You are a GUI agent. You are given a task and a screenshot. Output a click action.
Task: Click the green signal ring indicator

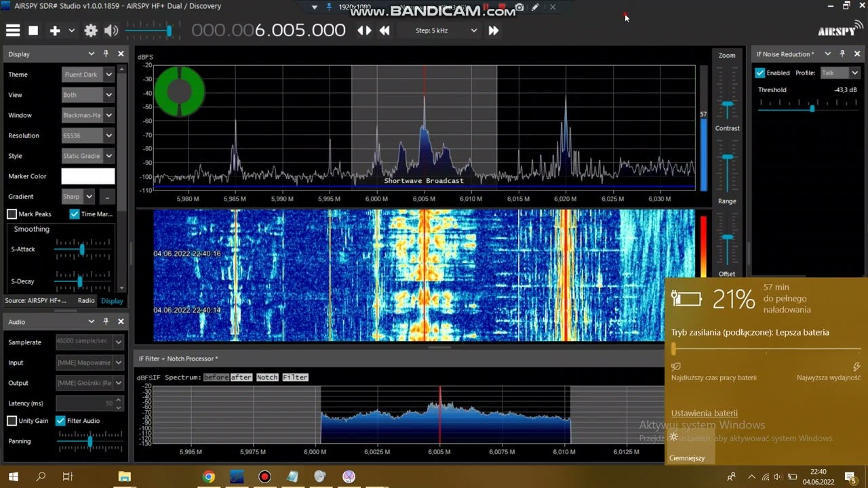click(x=180, y=91)
